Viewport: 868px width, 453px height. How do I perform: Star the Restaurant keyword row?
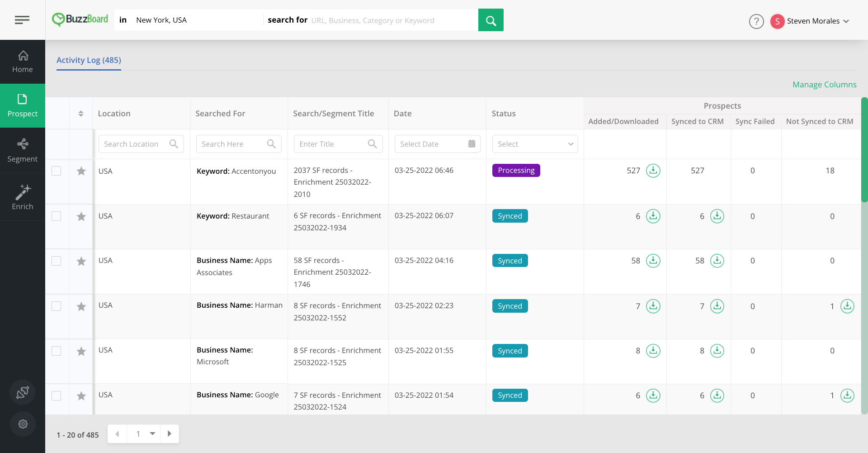[81, 216]
